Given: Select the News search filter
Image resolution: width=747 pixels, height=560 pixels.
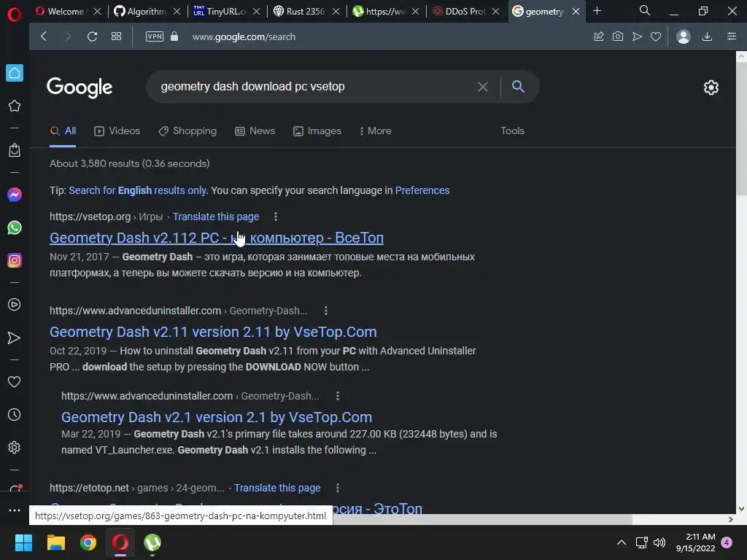Looking at the screenshot, I should click(255, 131).
